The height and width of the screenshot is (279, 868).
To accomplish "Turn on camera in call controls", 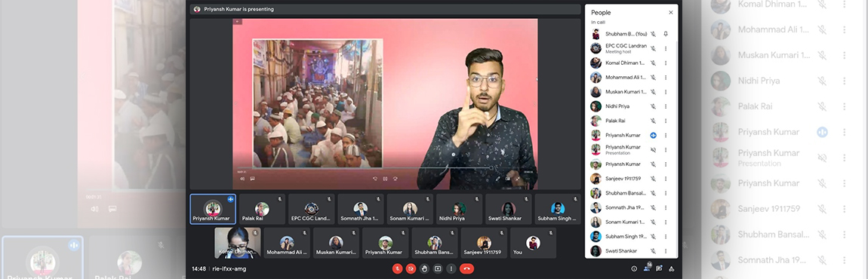I will (411, 268).
